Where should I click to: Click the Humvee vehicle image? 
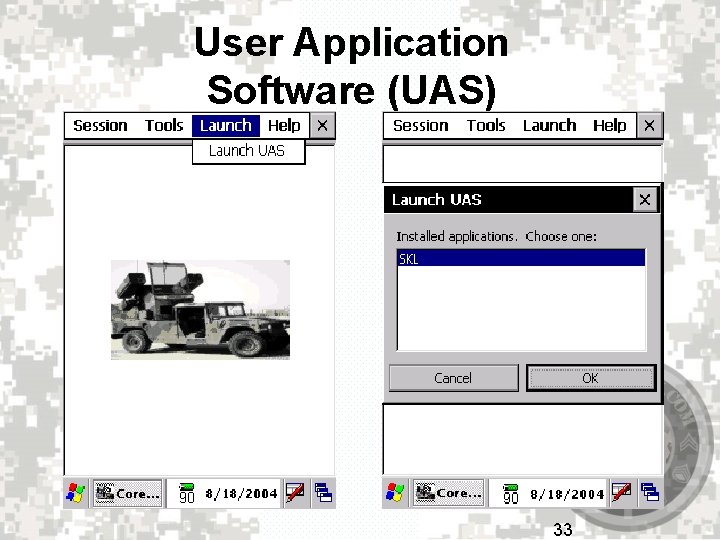(200, 309)
